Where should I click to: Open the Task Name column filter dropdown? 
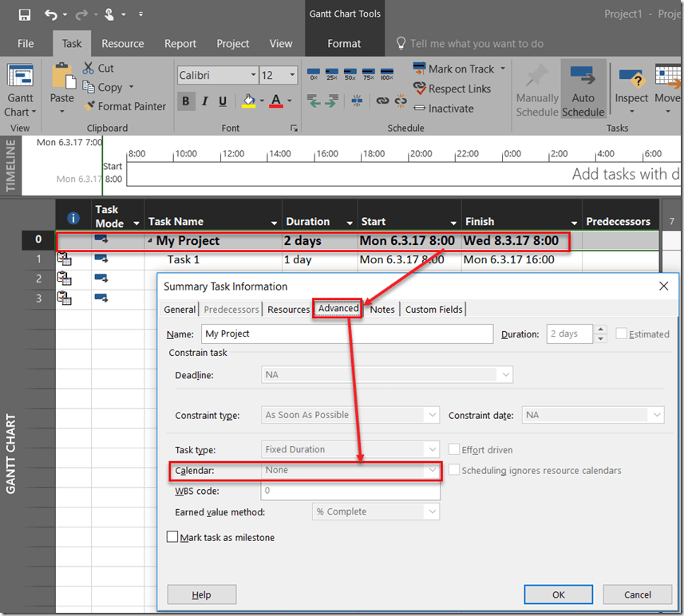(x=275, y=223)
